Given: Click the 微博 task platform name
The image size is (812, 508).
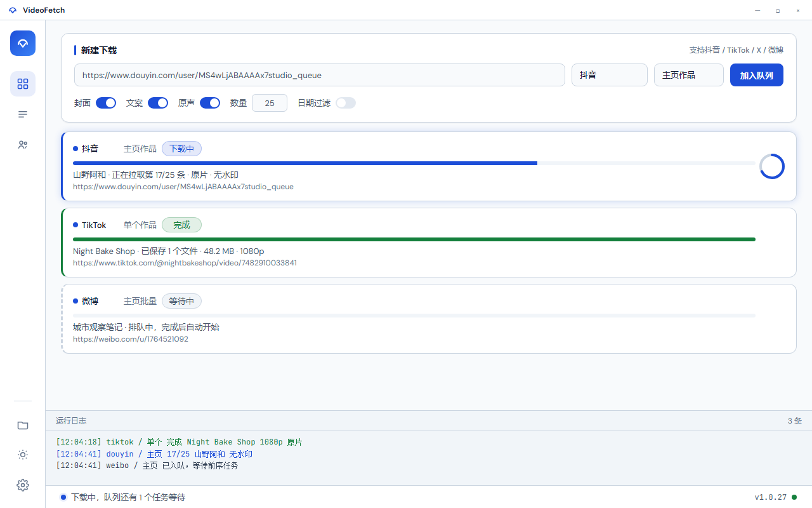Looking at the screenshot, I should 90,301.
